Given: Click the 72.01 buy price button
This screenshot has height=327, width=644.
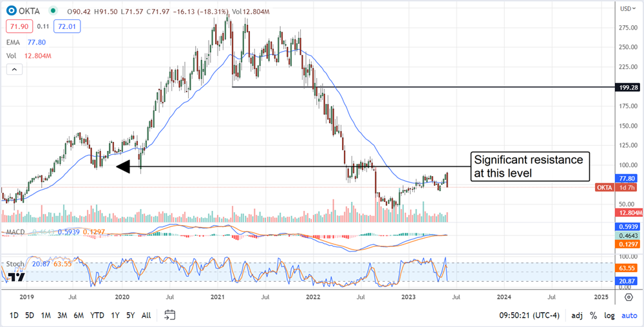Looking at the screenshot, I should pos(67,26).
